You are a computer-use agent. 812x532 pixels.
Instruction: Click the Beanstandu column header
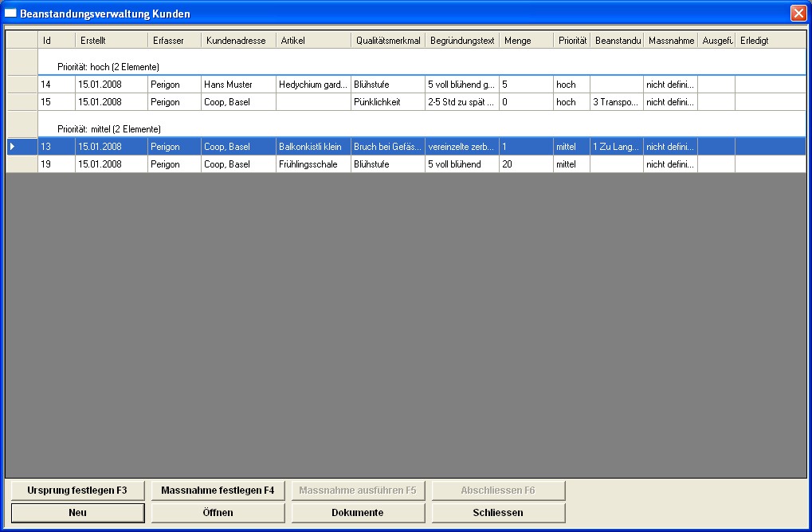tap(617, 41)
